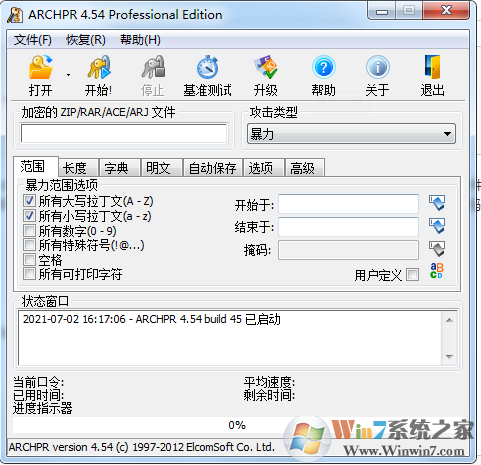Exit via the 退出 door icon
481x465 pixels.
[432, 67]
